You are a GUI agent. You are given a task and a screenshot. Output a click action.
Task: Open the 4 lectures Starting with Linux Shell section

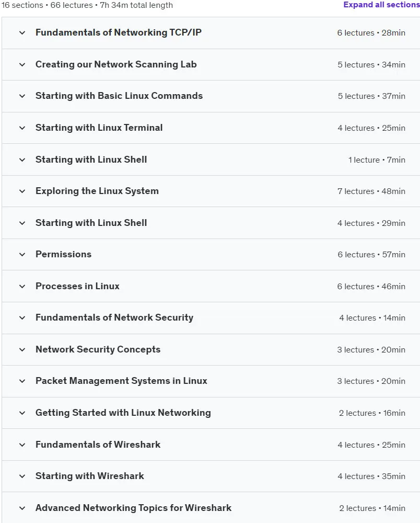pos(211,223)
